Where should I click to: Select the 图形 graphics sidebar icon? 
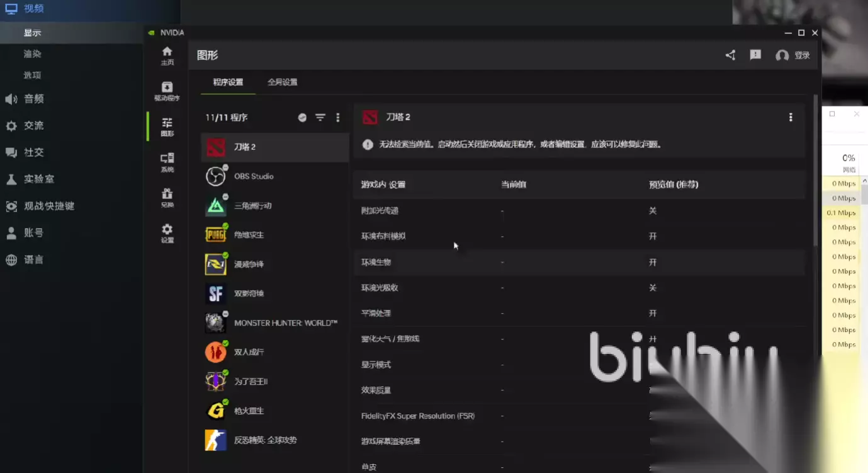167,127
